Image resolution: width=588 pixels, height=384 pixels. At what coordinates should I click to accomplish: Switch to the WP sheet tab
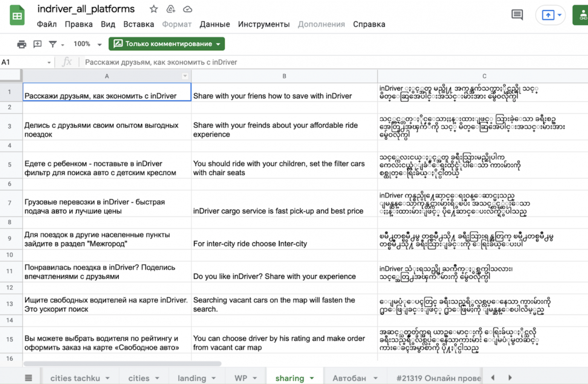coord(241,378)
